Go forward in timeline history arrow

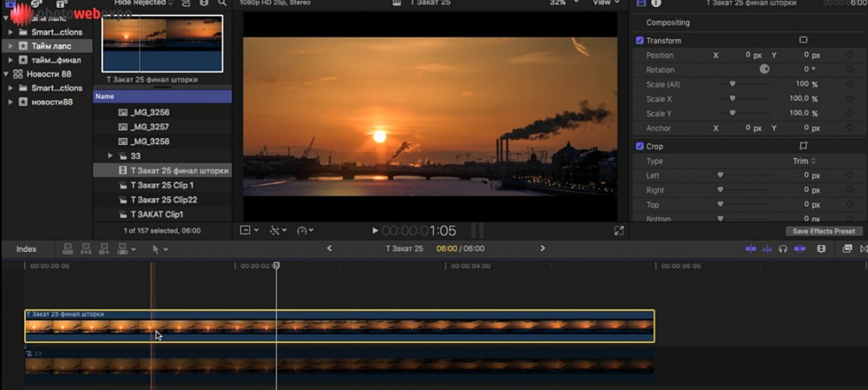(x=543, y=249)
